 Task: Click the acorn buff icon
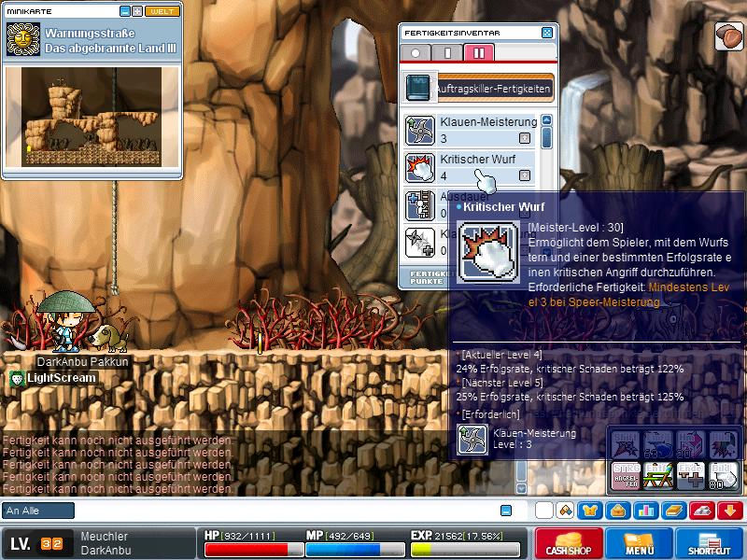click(x=727, y=35)
